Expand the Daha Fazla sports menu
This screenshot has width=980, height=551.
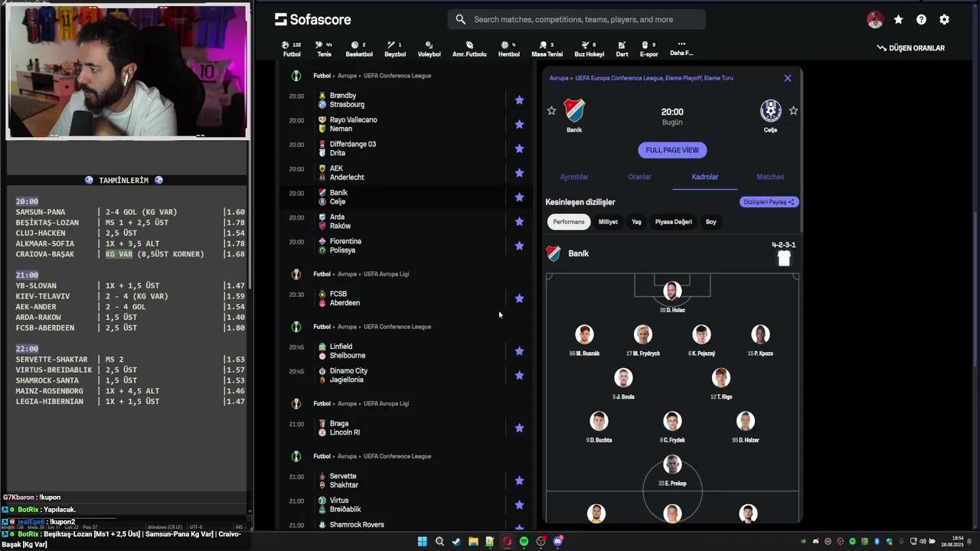(681, 48)
